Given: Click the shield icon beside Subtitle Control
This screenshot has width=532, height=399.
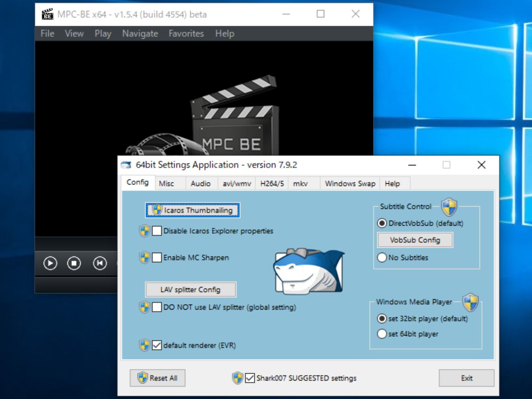Looking at the screenshot, I should [449, 207].
